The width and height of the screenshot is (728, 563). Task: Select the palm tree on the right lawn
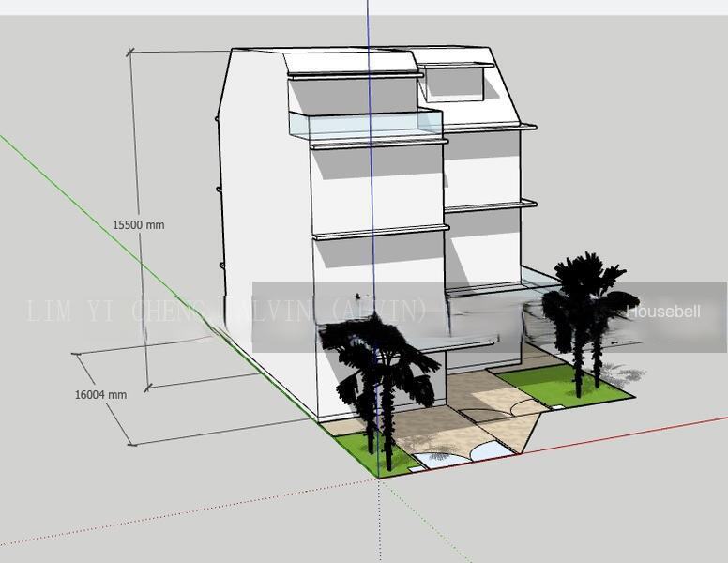point(582,310)
